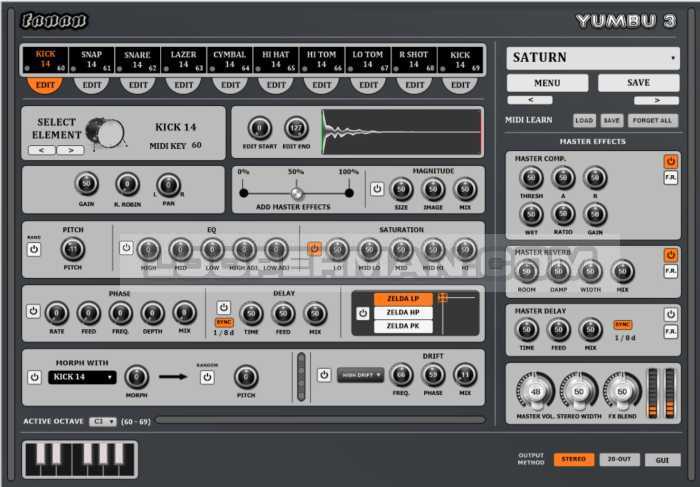Toggle the Master Comp power button

click(x=671, y=162)
